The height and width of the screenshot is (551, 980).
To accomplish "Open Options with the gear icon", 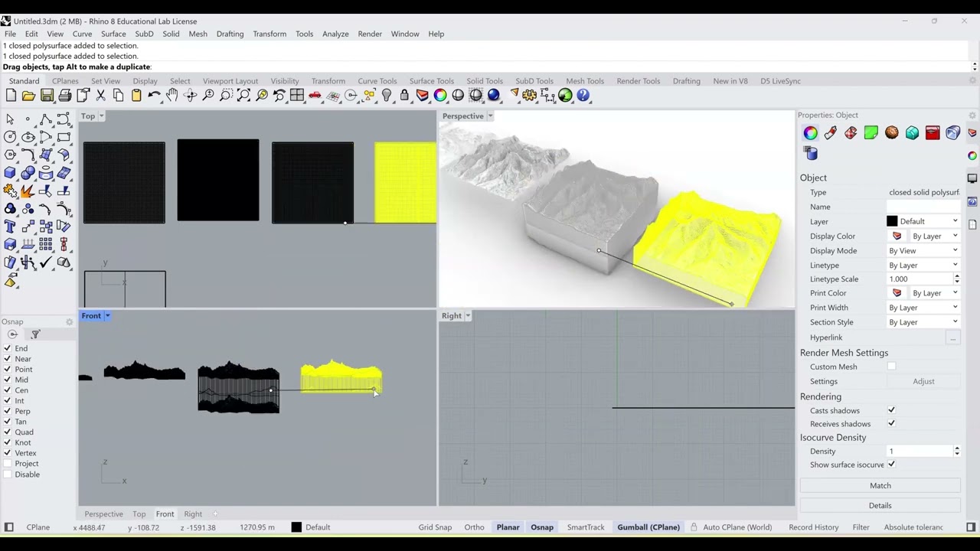I will pyautogui.click(x=530, y=96).
